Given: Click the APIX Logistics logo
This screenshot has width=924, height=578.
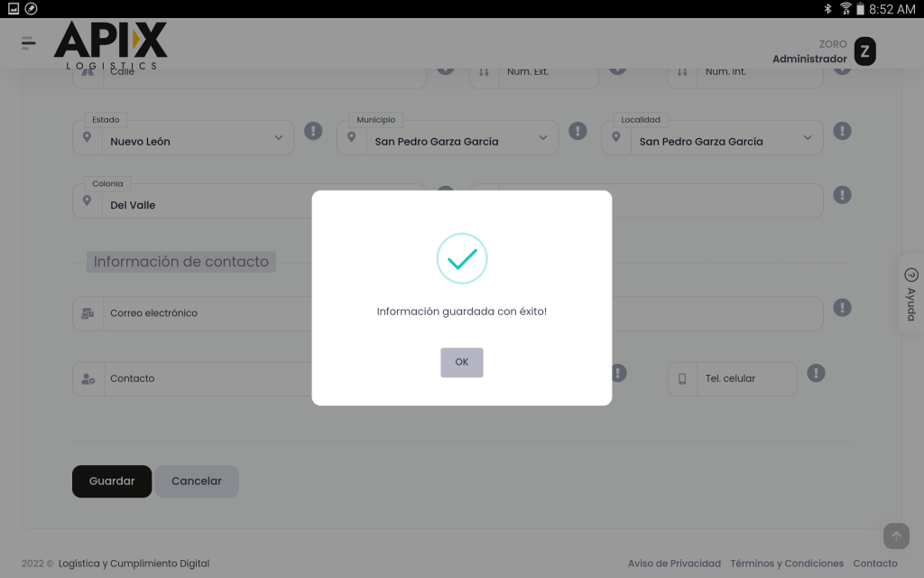Looking at the screenshot, I should pos(110,45).
